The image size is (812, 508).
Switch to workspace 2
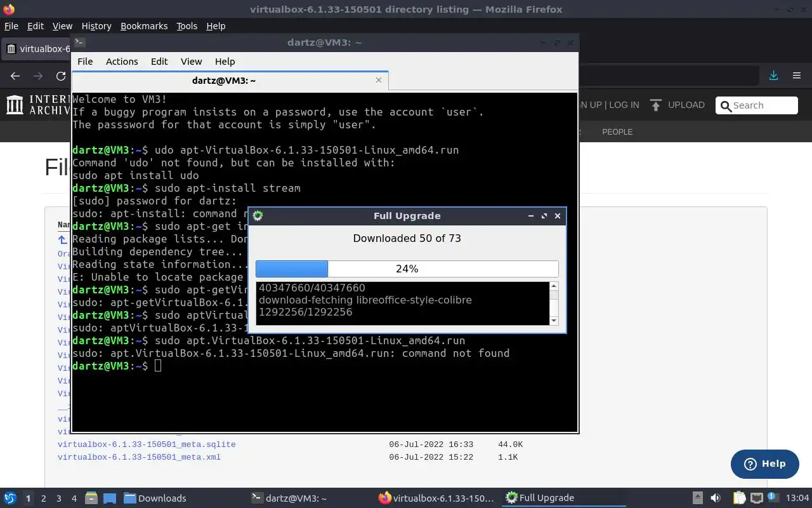pyautogui.click(x=43, y=498)
